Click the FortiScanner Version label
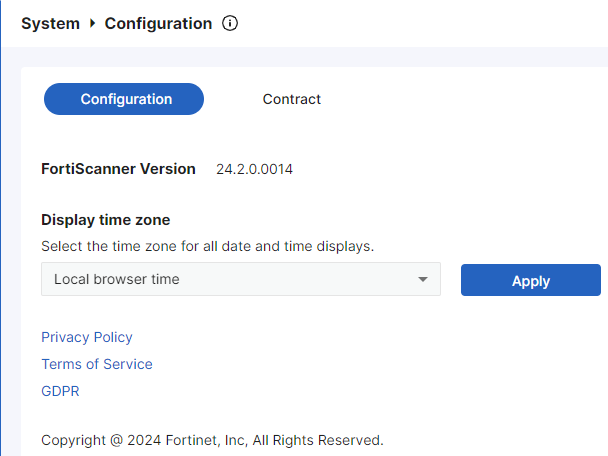 coord(118,169)
